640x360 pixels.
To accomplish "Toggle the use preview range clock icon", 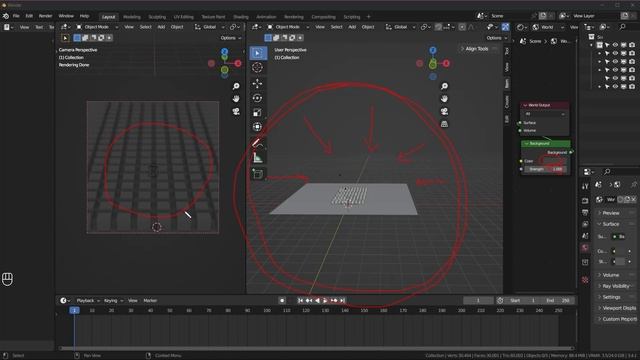I will pyautogui.click(x=500, y=300).
